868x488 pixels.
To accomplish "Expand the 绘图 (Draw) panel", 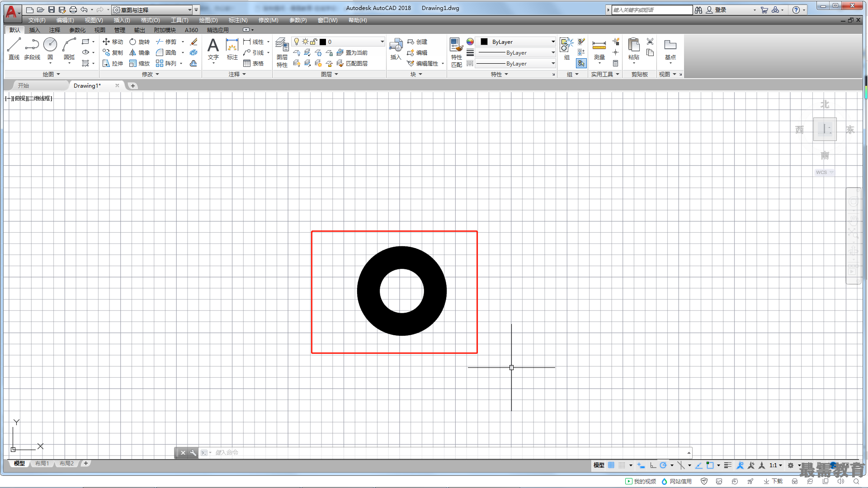I will click(x=52, y=74).
